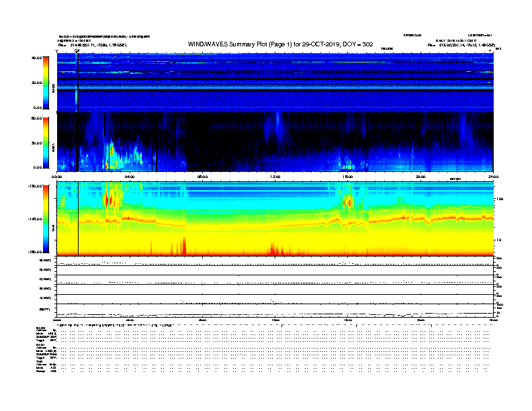Click the Cal marker above RAD2 spectrogram
This screenshot has height=411, width=532.
click(77, 50)
